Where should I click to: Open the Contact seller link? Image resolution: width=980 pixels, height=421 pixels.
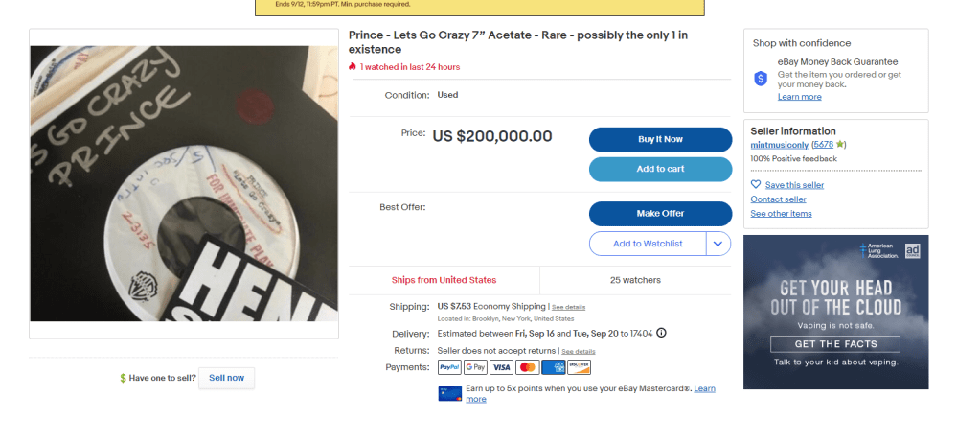pos(778,199)
